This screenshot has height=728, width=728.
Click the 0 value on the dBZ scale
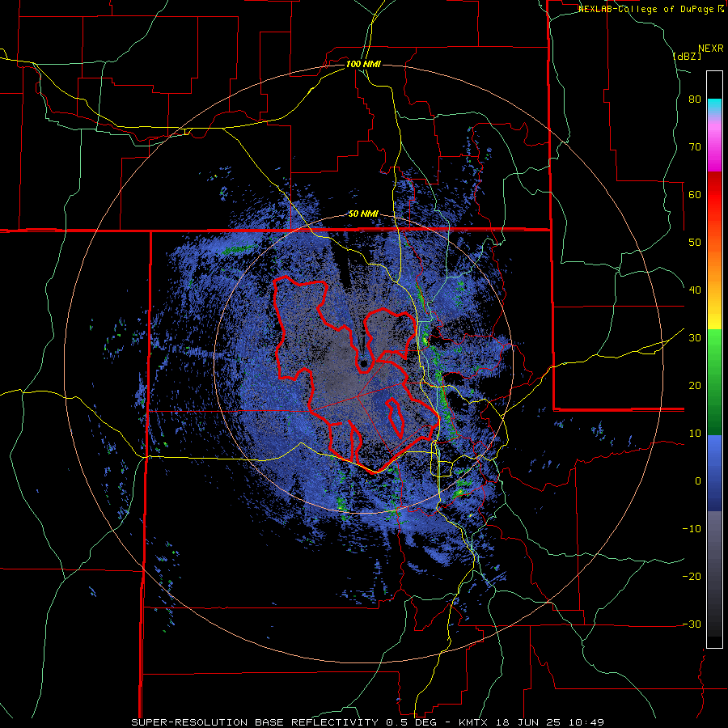(x=698, y=481)
